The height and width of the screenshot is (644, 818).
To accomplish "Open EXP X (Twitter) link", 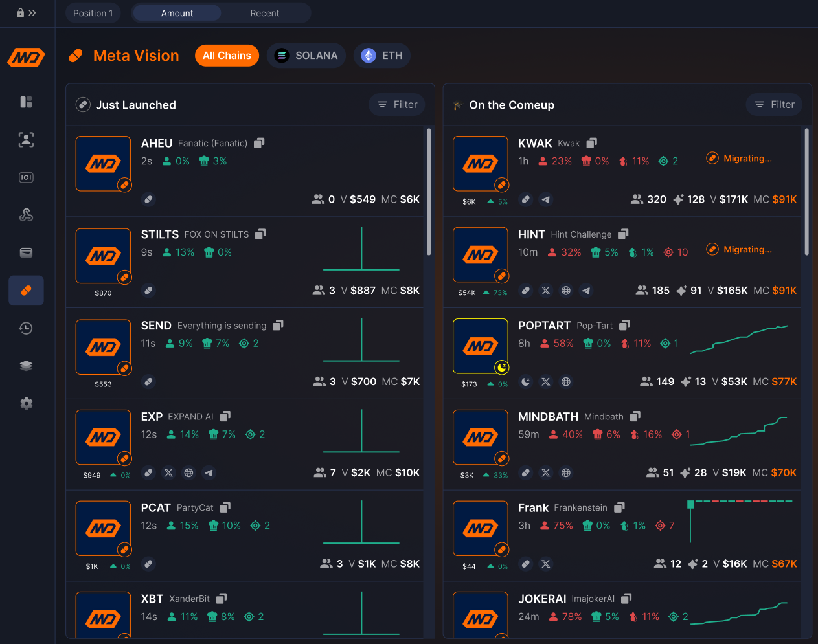I will click(168, 473).
